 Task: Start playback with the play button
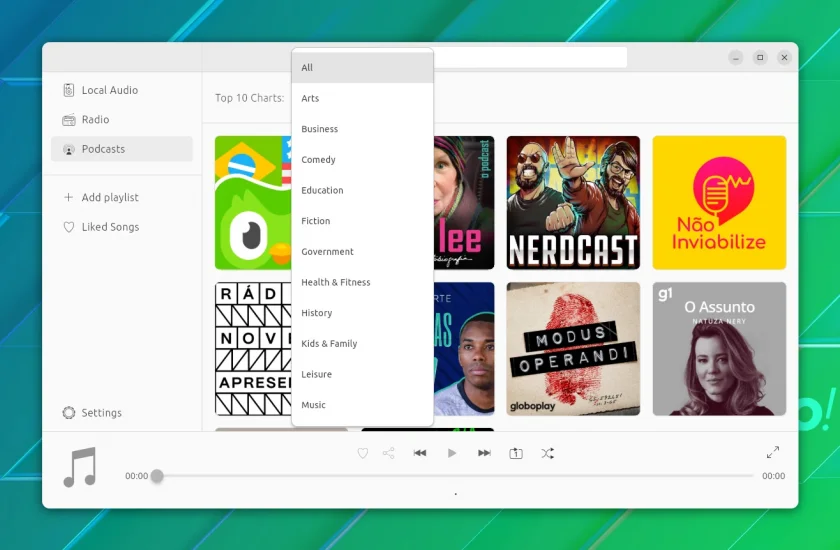452,453
